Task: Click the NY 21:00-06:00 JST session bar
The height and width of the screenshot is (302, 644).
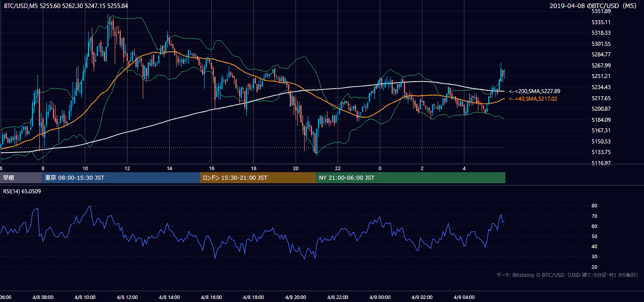Action: [411, 178]
